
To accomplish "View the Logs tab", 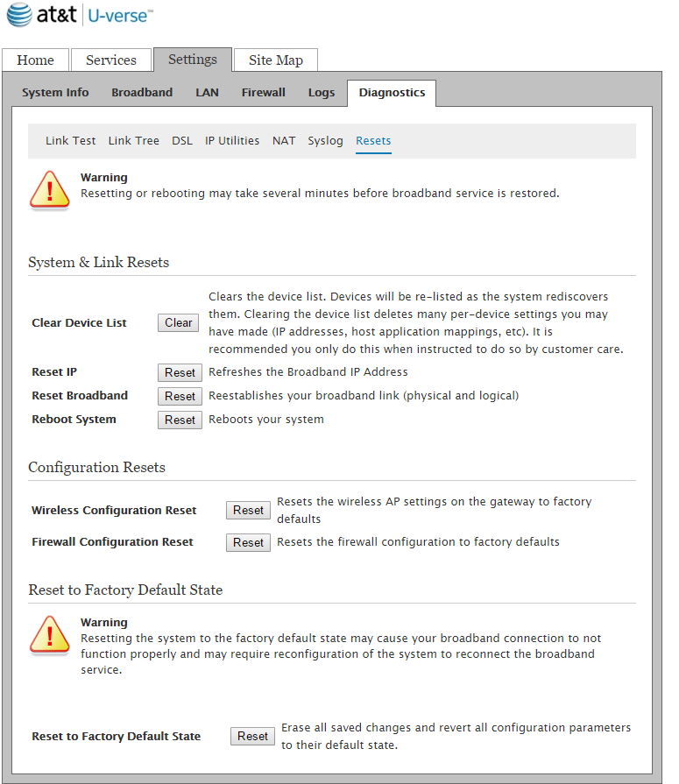I will [x=322, y=93].
